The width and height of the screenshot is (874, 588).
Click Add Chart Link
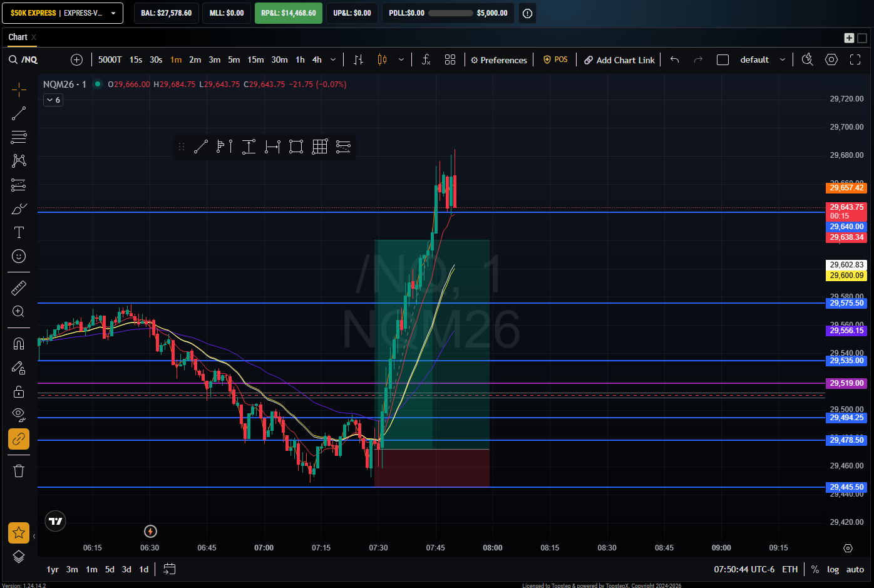(x=619, y=60)
